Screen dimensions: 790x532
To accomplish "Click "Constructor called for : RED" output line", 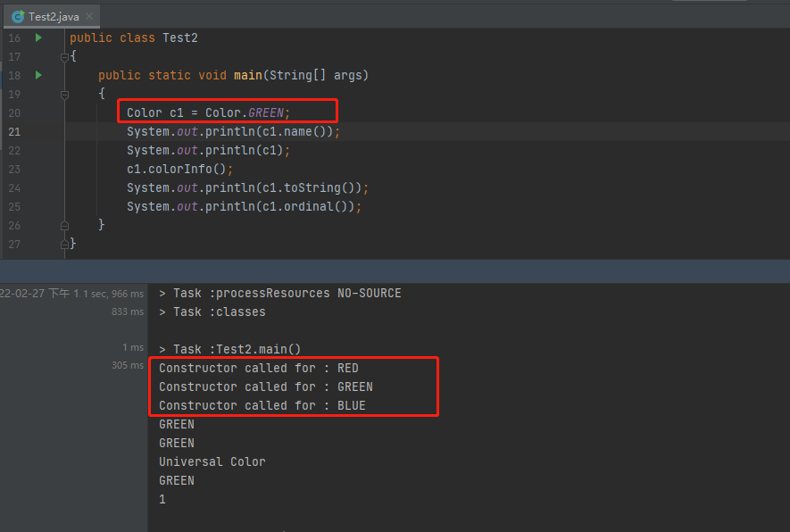I will (259, 369).
